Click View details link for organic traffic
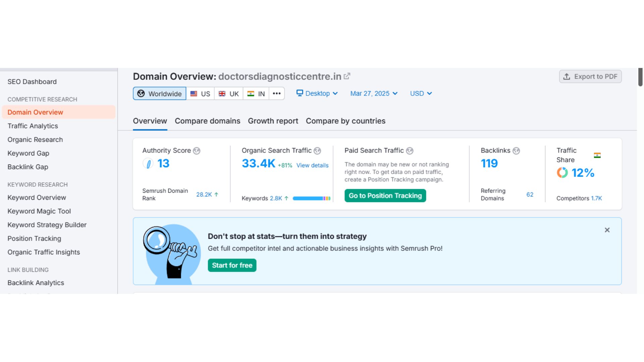The width and height of the screenshot is (644, 362). point(312,165)
